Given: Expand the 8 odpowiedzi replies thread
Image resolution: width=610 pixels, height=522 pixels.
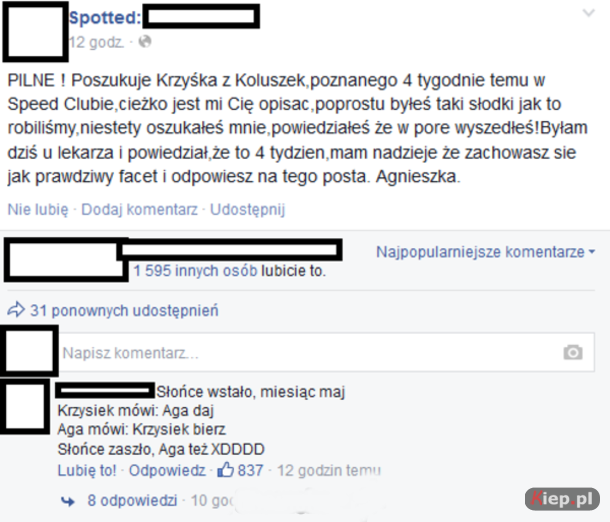Looking at the screenshot, I should [132, 501].
